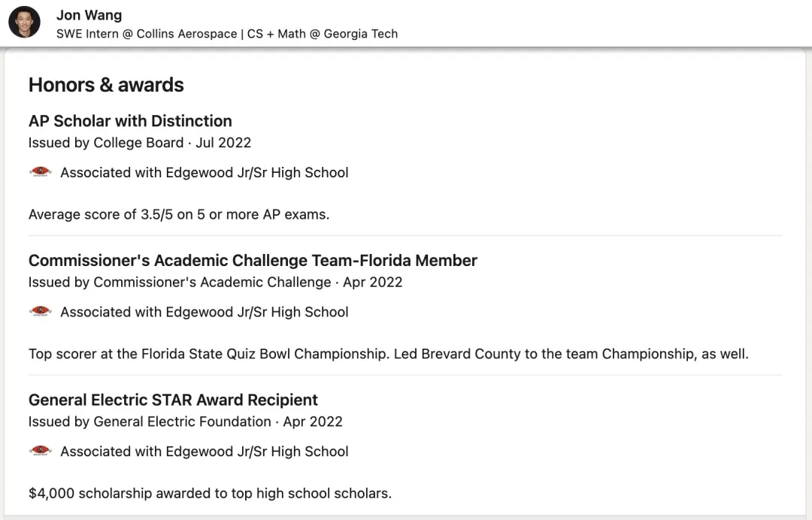Viewport: 812px width, 520px height.
Task: Open the Jon Wang profile name link
Action: [89, 15]
